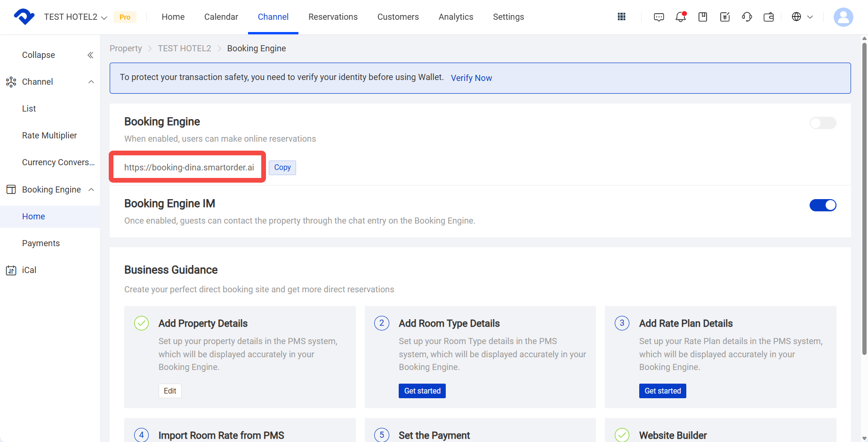This screenshot has height=442, width=868.
Task: Click Get started for Rate Plan Details
Action: [x=663, y=391]
